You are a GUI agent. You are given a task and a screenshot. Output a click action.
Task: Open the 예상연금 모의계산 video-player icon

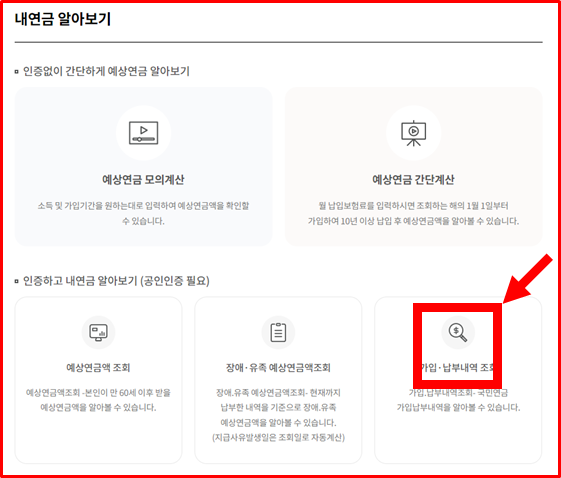143,133
